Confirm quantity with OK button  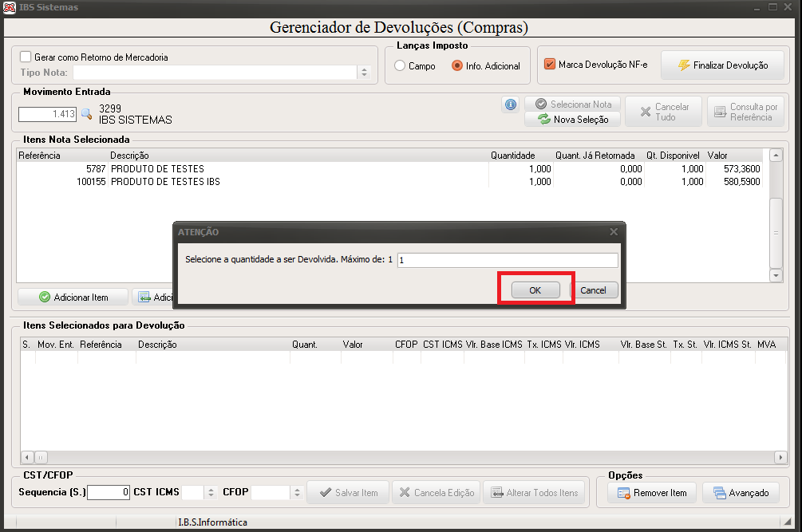(x=535, y=290)
